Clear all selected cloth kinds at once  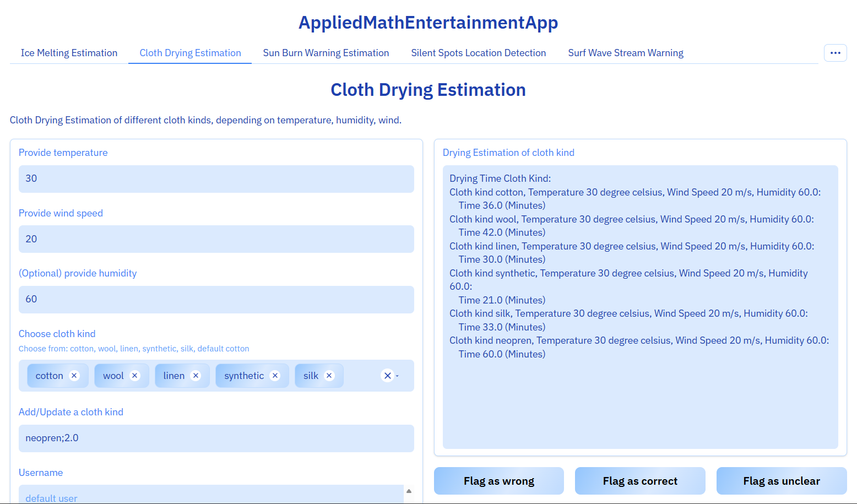387,375
